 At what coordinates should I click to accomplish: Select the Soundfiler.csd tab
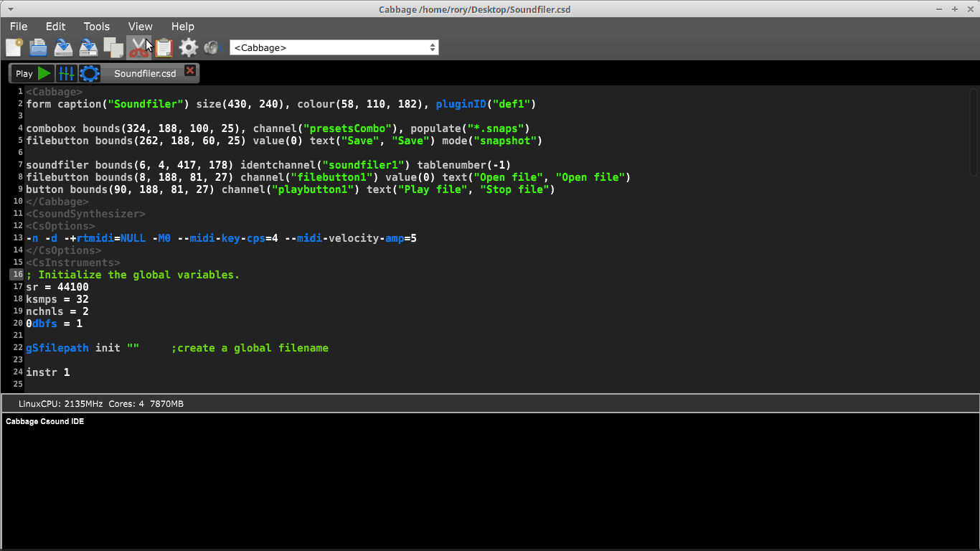[x=145, y=73]
